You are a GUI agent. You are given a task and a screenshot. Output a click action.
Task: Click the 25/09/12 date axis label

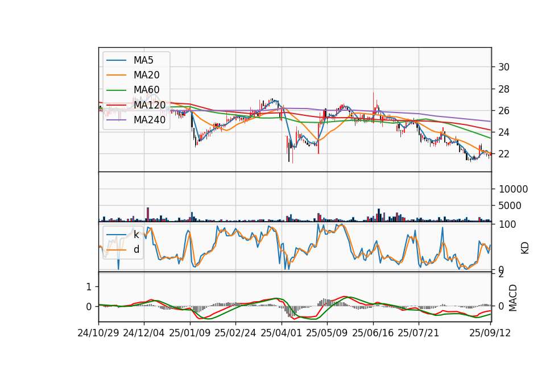(x=490, y=333)
